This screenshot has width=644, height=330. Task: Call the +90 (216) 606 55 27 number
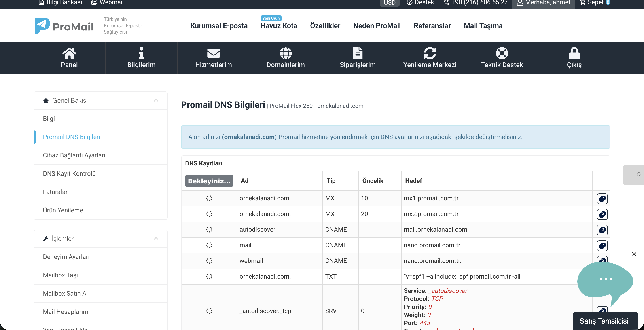click(x=476, y=2)
